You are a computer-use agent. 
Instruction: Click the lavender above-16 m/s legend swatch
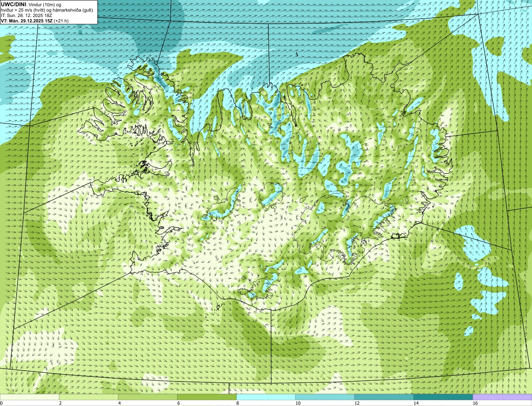[x=502, y=397]
